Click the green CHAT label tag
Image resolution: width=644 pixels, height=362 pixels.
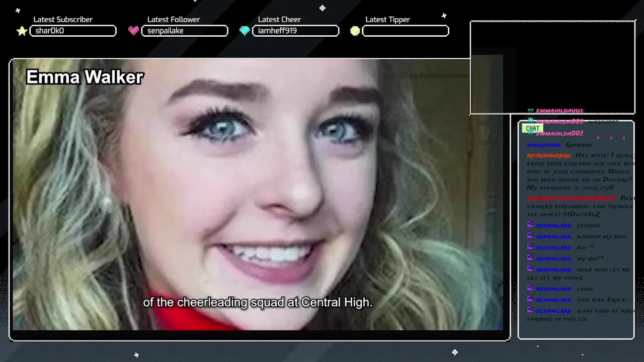pos(532,128)
